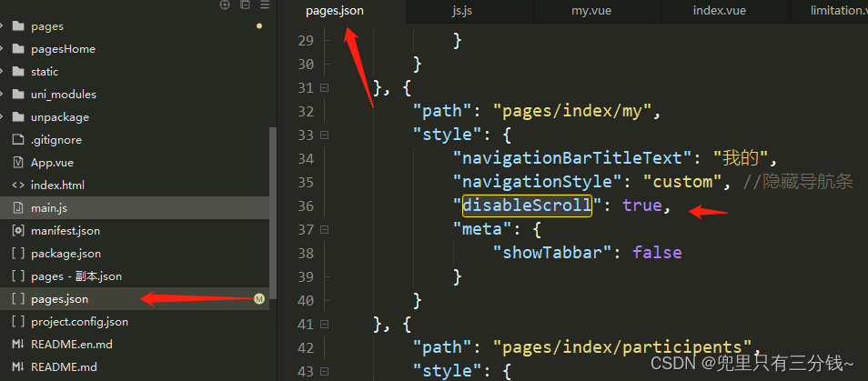Expand the static folder arrow
Image resolution: width=868 pixels, height=381 pixels.
[x=2, y=72]
